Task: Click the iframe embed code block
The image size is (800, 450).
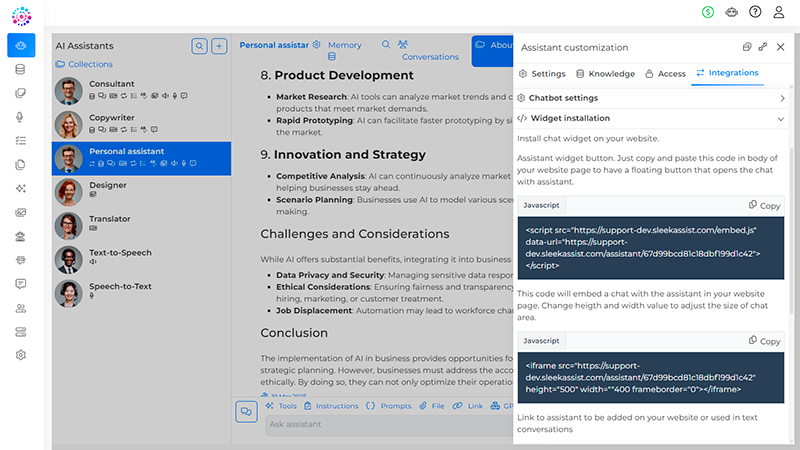Action: click(x=651, y=378)
